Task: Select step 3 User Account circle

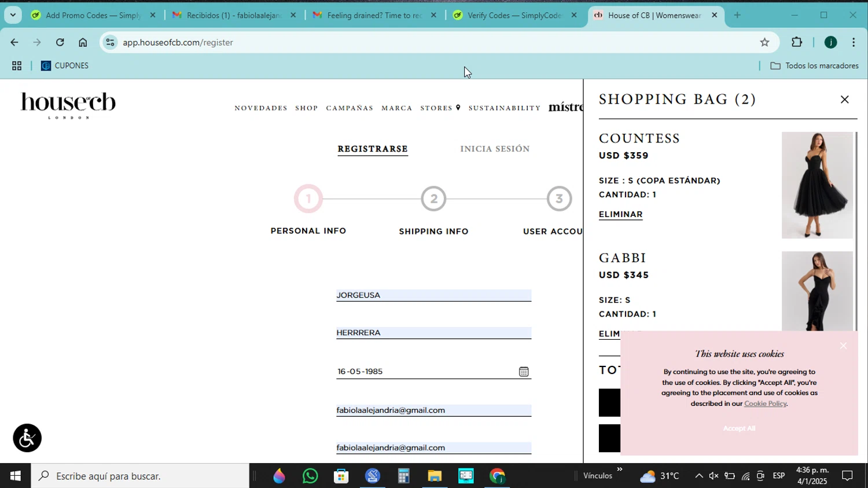Action: pyautogui.click(x=559, y=199)
